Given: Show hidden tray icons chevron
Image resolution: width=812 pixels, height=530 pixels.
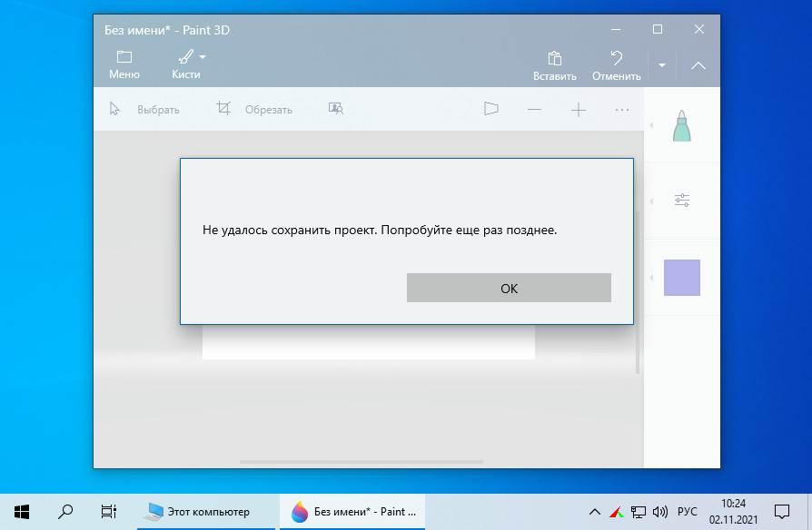Looking at the screenshot, I should 595,512.
